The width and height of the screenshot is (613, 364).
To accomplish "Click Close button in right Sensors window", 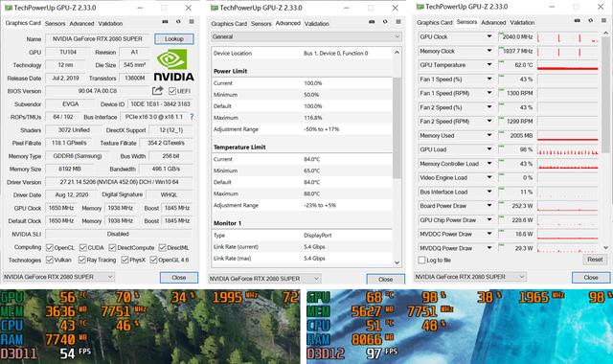I will coord(591,277).
